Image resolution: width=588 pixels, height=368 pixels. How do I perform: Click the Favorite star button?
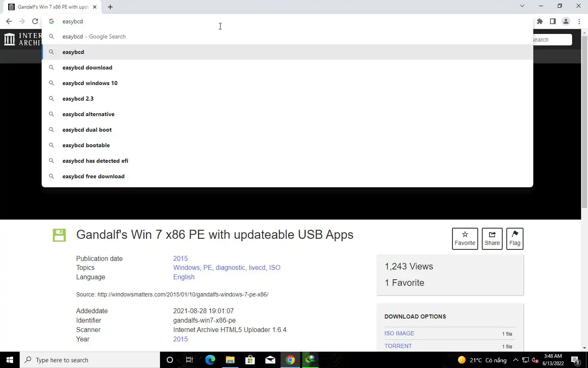[465, 238]
